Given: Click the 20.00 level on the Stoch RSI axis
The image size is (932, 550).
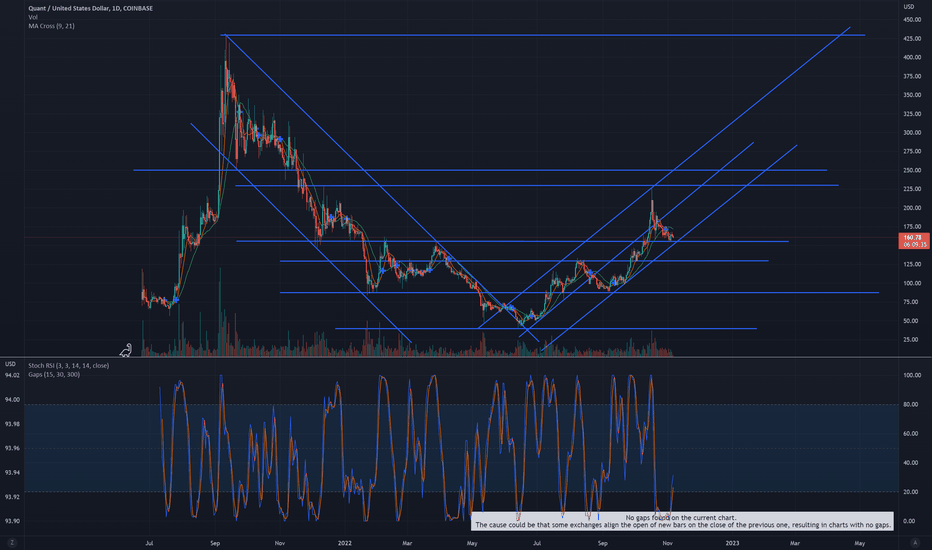Looking at the screenshot, I should (911, 492).
